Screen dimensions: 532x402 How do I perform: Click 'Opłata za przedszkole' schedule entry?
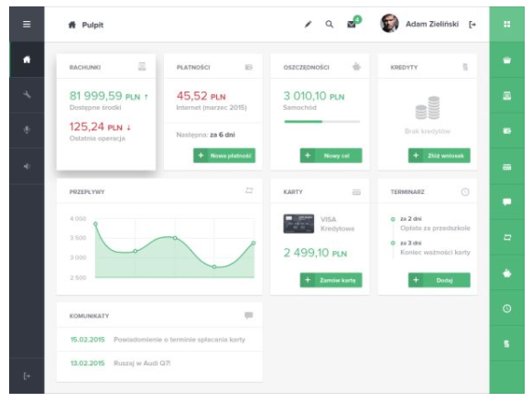[435, 228]
